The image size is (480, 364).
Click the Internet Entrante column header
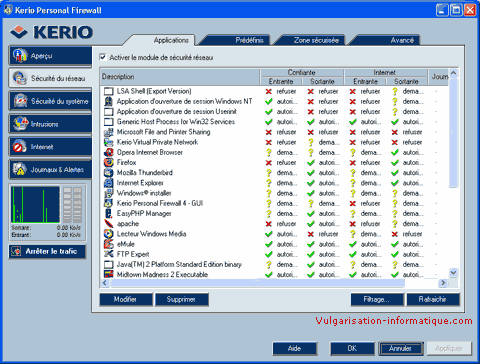(x=365, y=81)
